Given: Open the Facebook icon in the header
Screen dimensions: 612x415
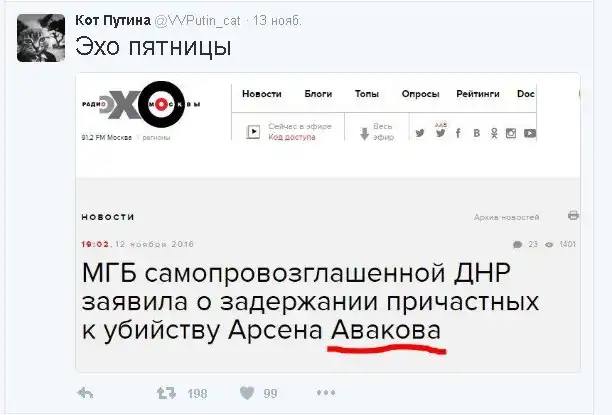Looking at the screenshot, I should pyautogui.click(x=458, y=134).
